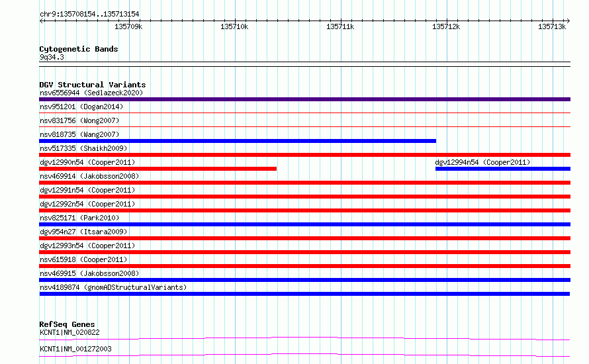Image resolution: width=589 pixels, height=364 pixels.
Task: Click the KCNT1|NM_001272003 gene label
Action: (x=75, y=349)
